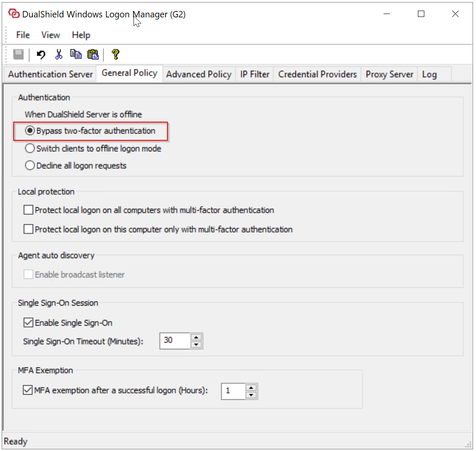Enable local logon protection on this computer only
The image size is (476, 451).
[28, 229]
